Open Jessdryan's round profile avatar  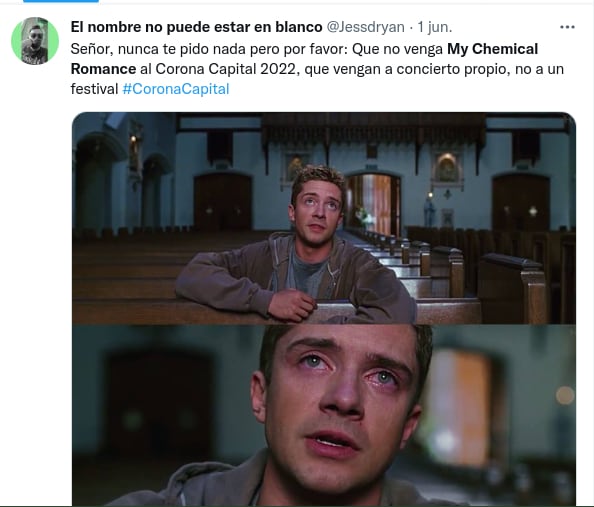click(35, 41)
